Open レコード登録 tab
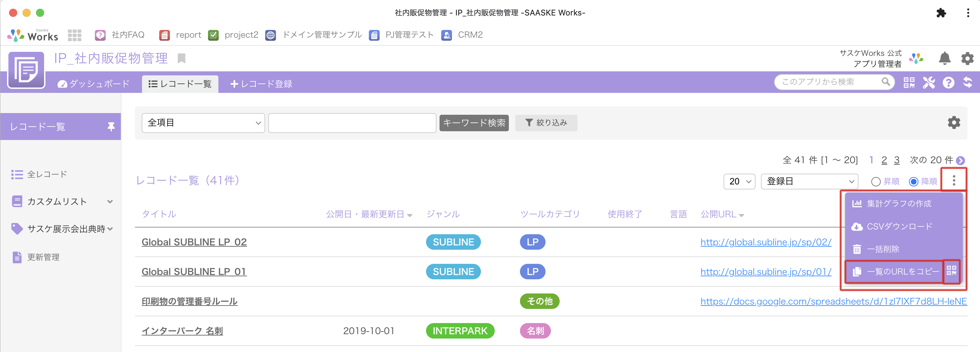Viewport: 980px width, 352px height. pos(261,84)
